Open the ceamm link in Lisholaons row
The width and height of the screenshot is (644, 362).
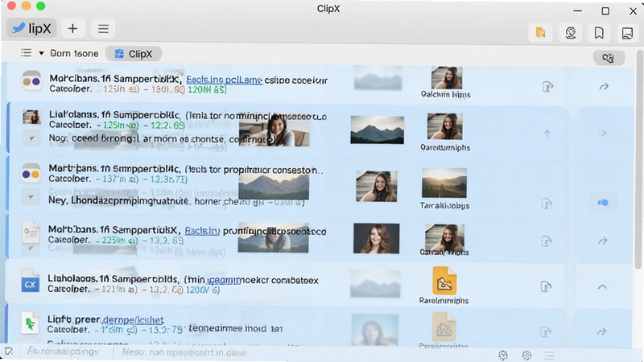point(224,280)
